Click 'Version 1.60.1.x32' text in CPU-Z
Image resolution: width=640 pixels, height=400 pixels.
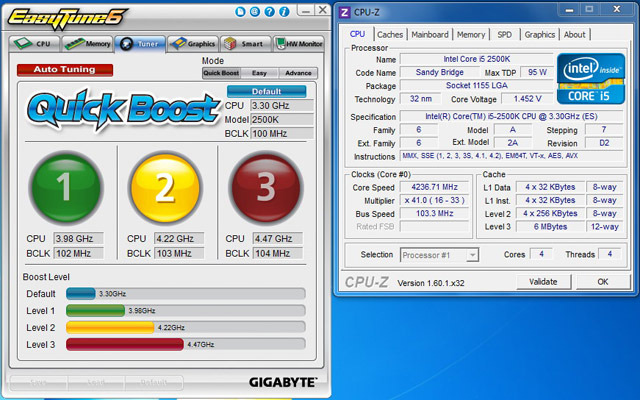(431, 283)
